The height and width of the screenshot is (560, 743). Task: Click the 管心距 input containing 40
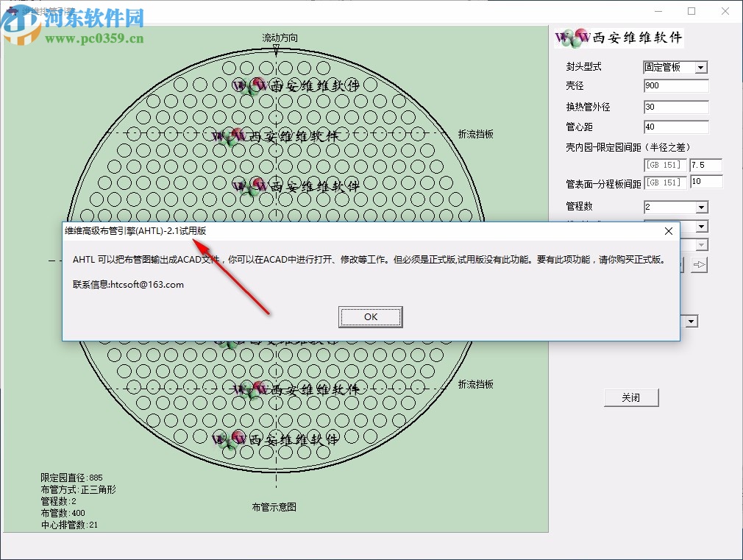click(675, 127)
